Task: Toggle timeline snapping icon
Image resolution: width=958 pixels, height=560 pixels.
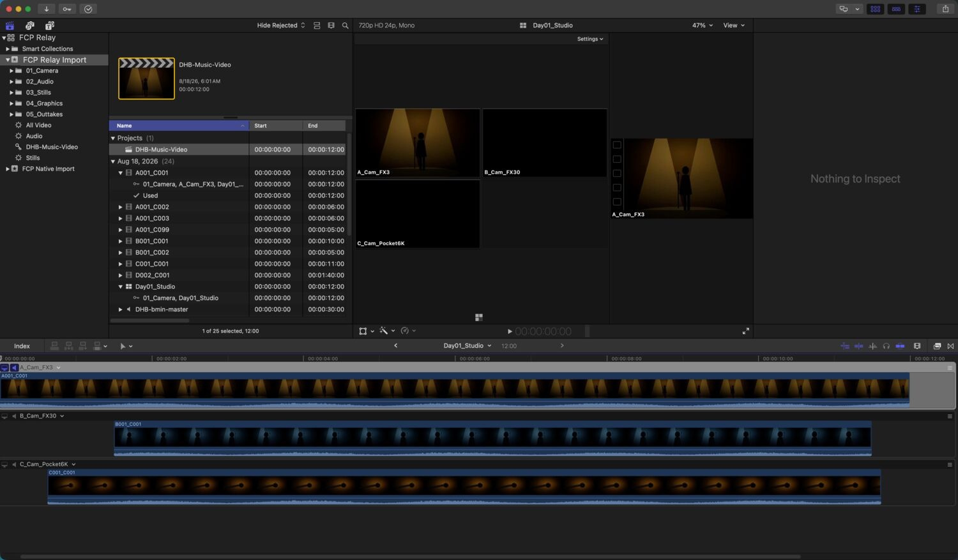Action: pos(900,346)
